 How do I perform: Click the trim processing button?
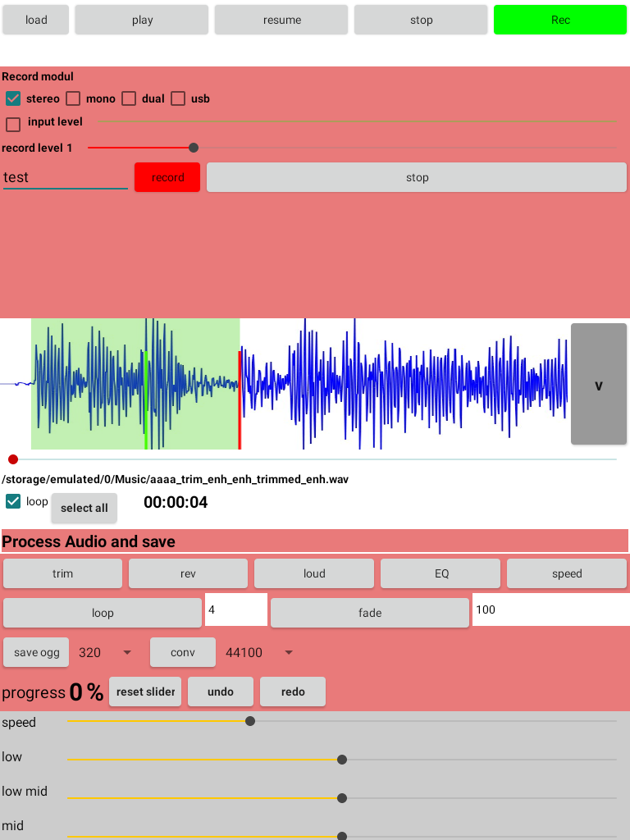(x=63, y=573)
